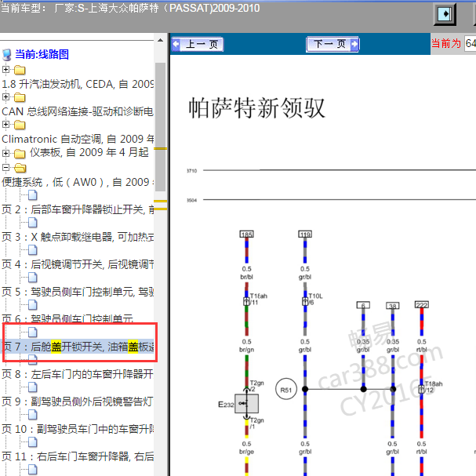476x476 pixels.
Task: Click the computer icon beside 当前:线路图
Action: 7,55
